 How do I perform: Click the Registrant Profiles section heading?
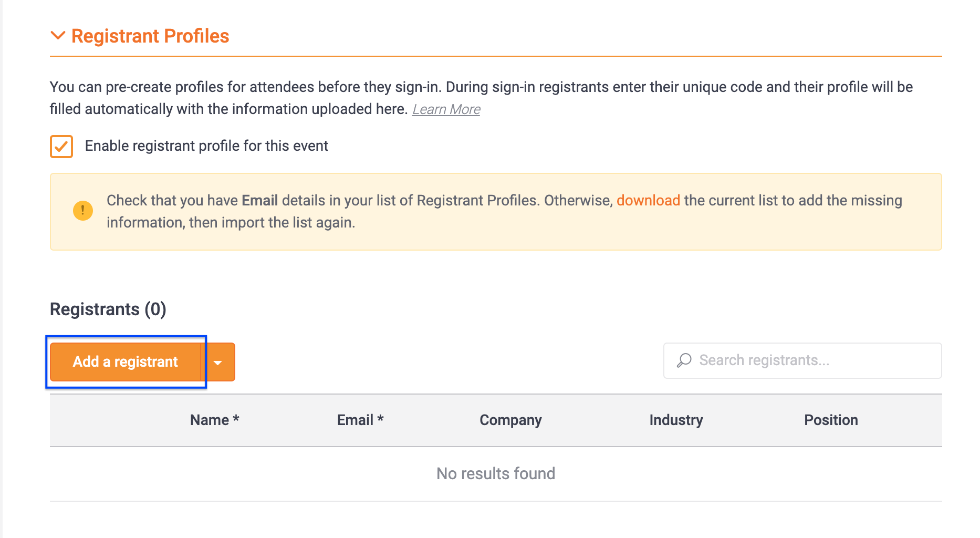[x=150, y=36]
